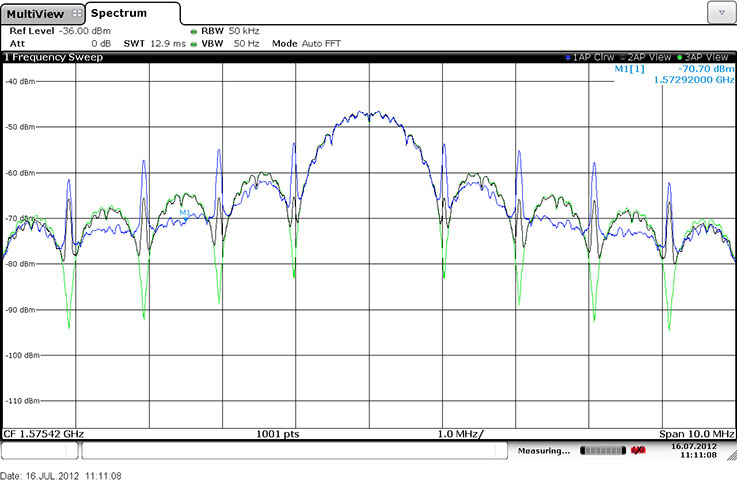Click the date and time display
Viewport: 737px width, 492px height.
click(x=692, y=452)
